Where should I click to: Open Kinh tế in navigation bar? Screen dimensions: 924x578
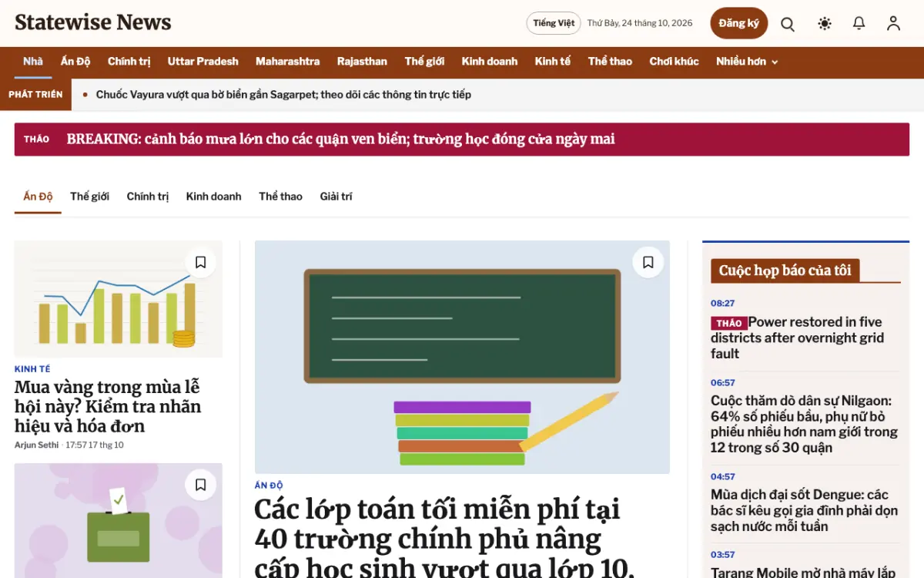[553, 62]
